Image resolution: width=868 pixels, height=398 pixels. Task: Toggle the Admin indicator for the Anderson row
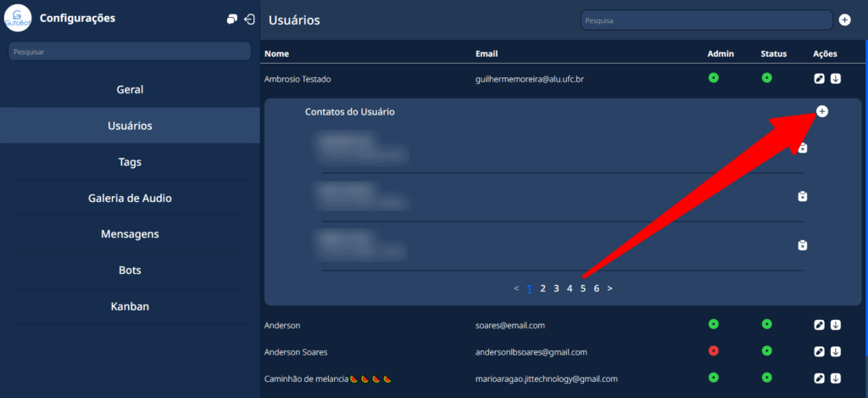point(714,324)
